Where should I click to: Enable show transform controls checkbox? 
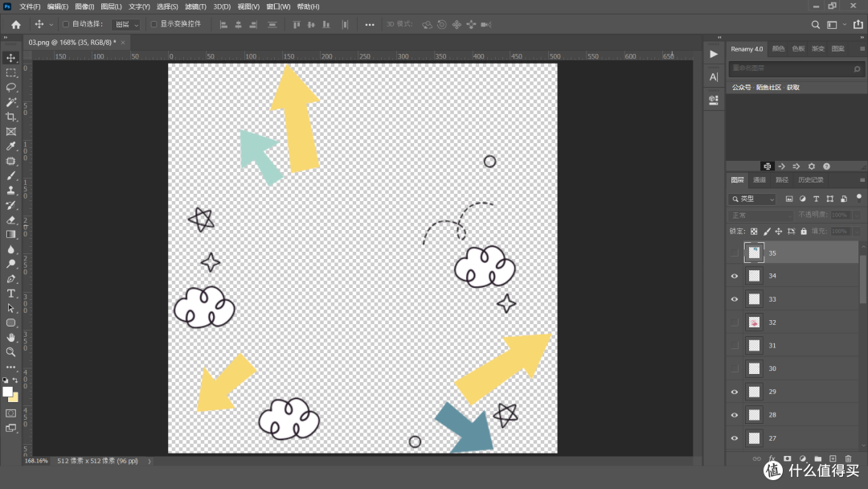pyautogui.click(x=154, y=24)
